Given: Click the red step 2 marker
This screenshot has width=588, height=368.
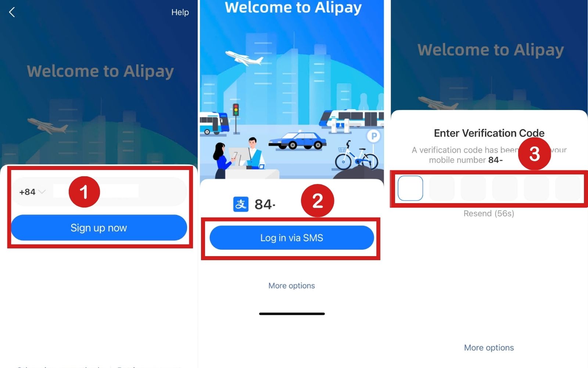Looking at the screenshot, I should [x=318, y=201].
